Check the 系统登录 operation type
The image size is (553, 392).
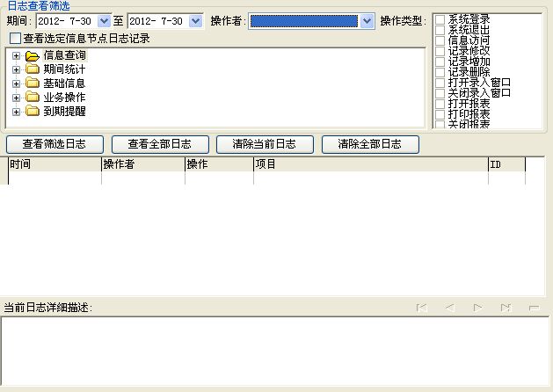click(x=440, y=19)
